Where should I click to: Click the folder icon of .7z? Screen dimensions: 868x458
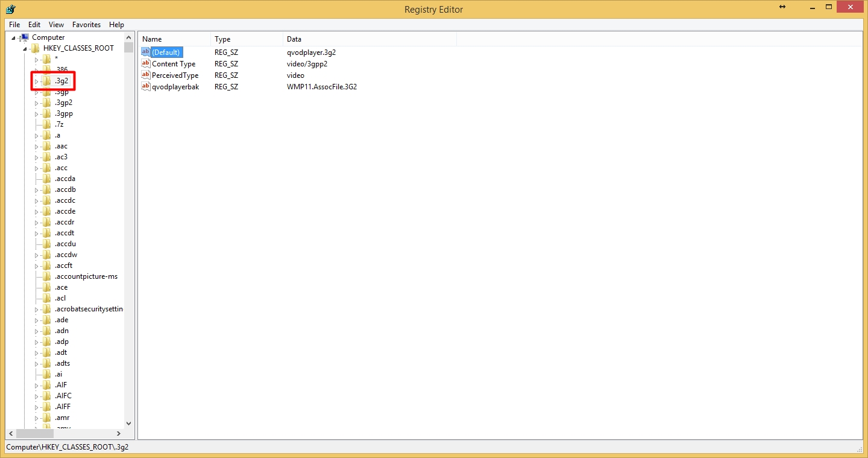tap(47, 124)
